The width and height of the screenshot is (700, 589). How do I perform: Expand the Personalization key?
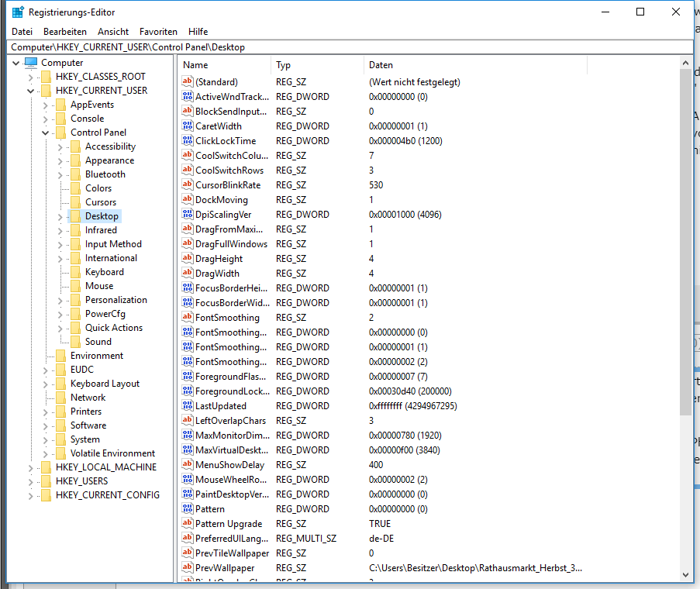click(60, 301)
